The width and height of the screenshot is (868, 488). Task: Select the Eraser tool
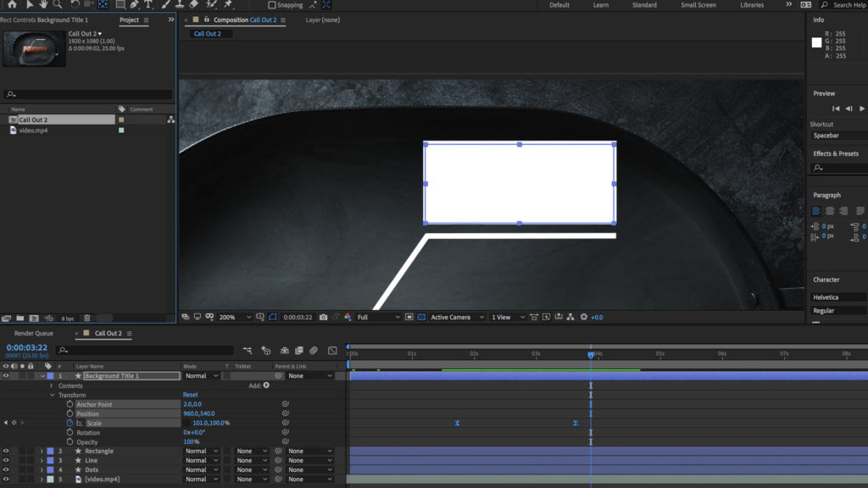pyautogui.click(x=193, y=5)
